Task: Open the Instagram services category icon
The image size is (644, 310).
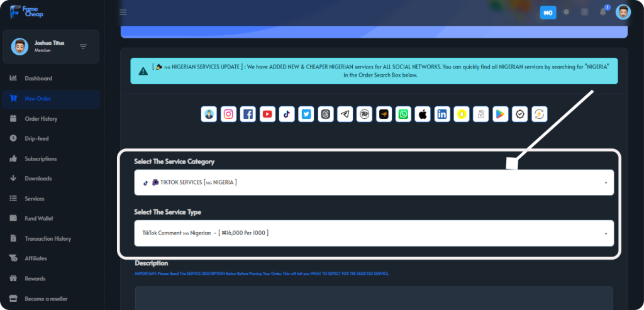Action: click(228, 114)
